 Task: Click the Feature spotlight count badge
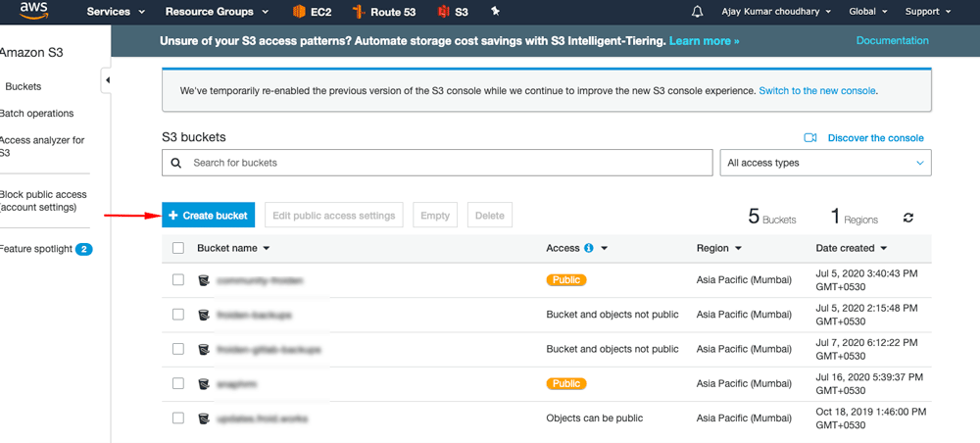[x=83, y=249]
